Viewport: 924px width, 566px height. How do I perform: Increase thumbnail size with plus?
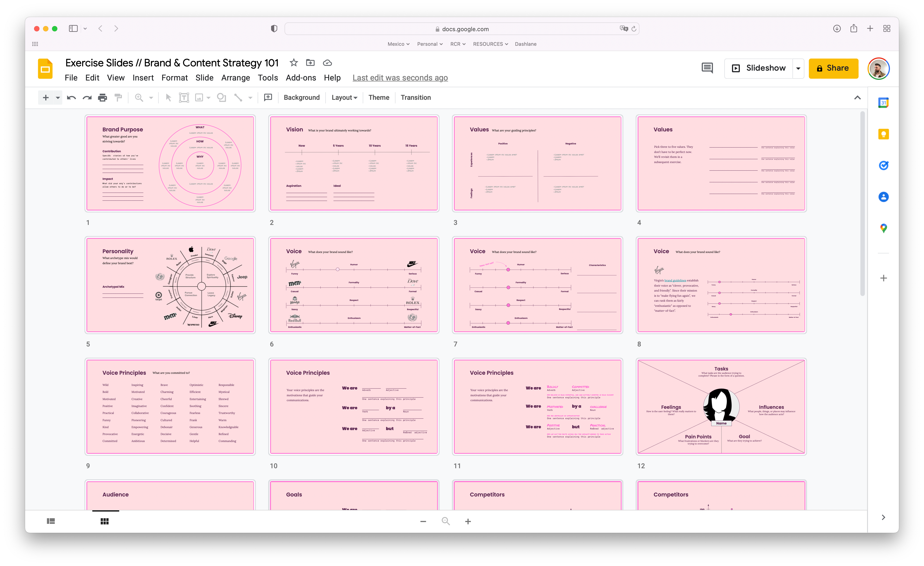(468, 521)
